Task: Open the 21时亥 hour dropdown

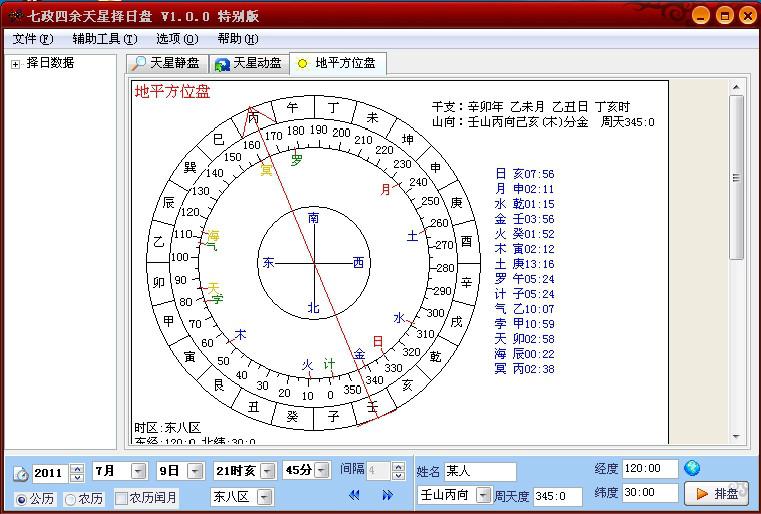Action: pyautogui.click(x=268, y=471)
